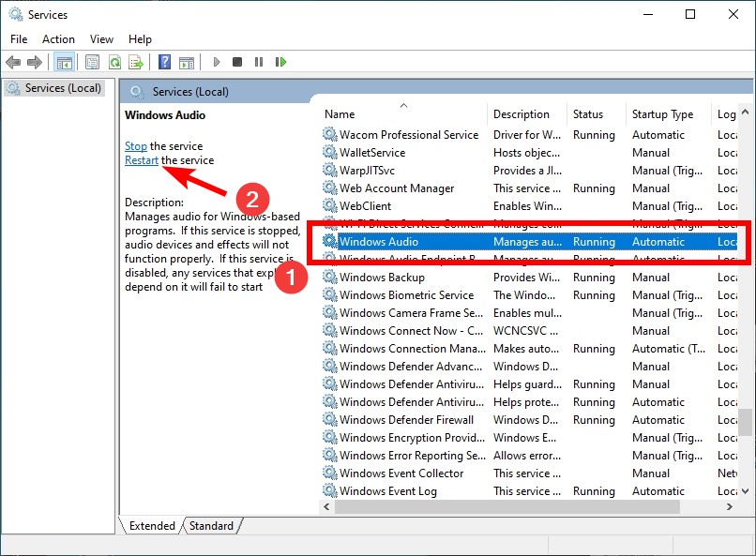Click the 'Driver for W...' description cell

point(527,134)
